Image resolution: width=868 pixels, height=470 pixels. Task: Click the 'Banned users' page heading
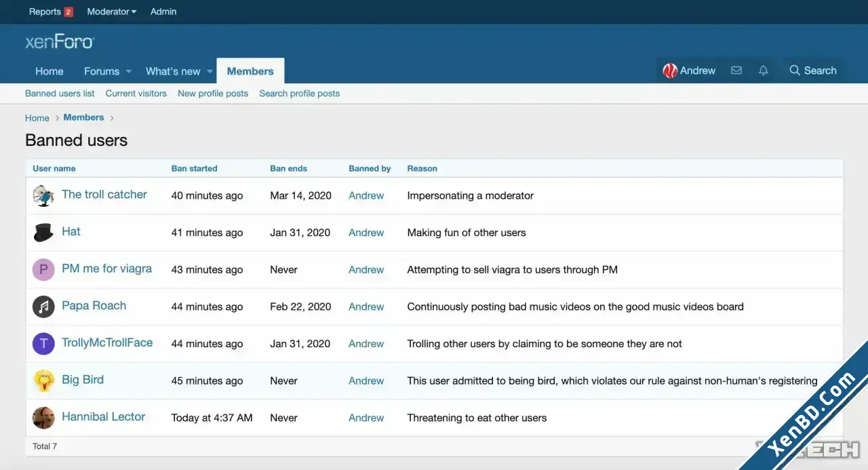77,140
